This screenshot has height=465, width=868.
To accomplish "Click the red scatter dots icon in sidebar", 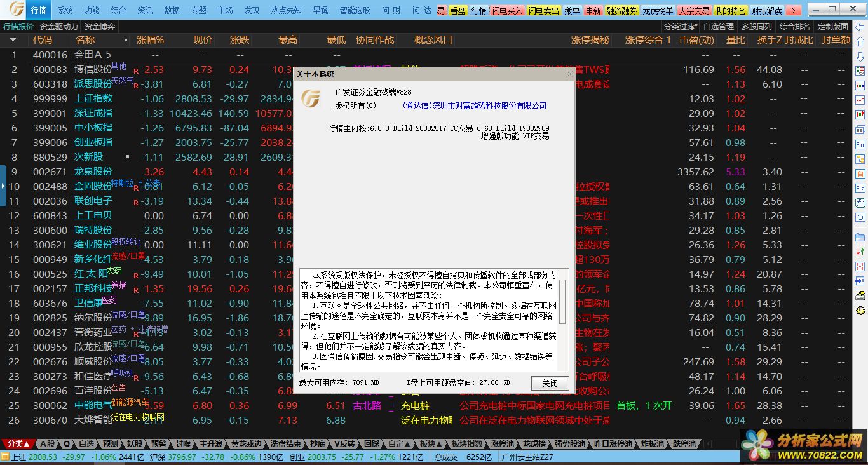I will click(860, 266).
